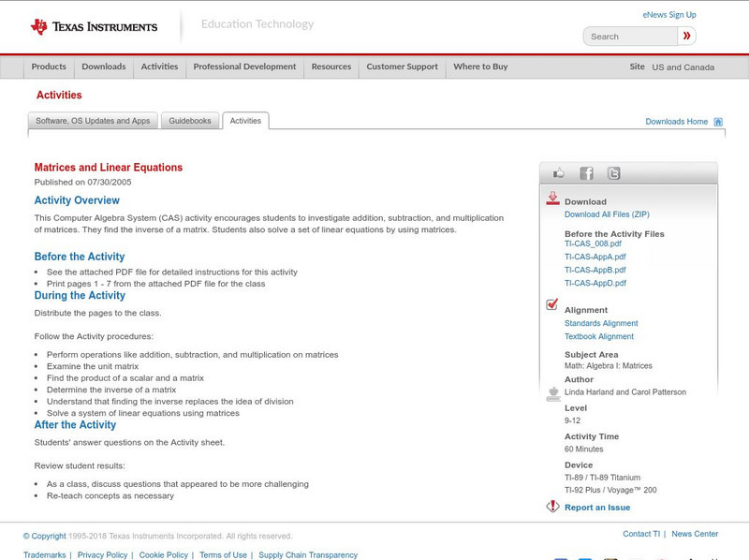This screenshot has height=560, width=749.
Task: Click the red Activities page heading
Action: (x=59, y=96)
